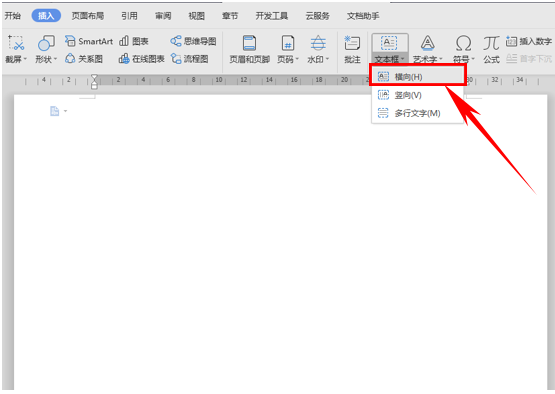Click 首字下沉 drop cap
Screen dimensions: 555x394
529,59
